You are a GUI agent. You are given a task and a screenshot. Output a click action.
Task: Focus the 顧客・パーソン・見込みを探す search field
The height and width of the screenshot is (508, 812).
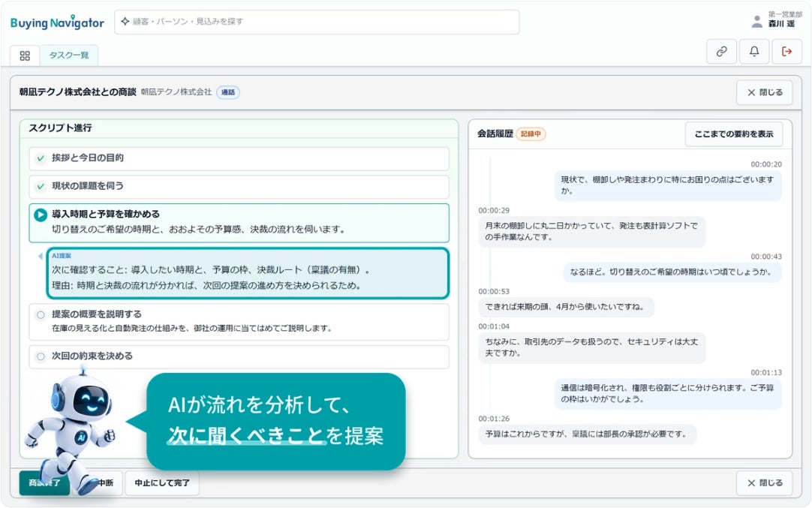(317, 22)
